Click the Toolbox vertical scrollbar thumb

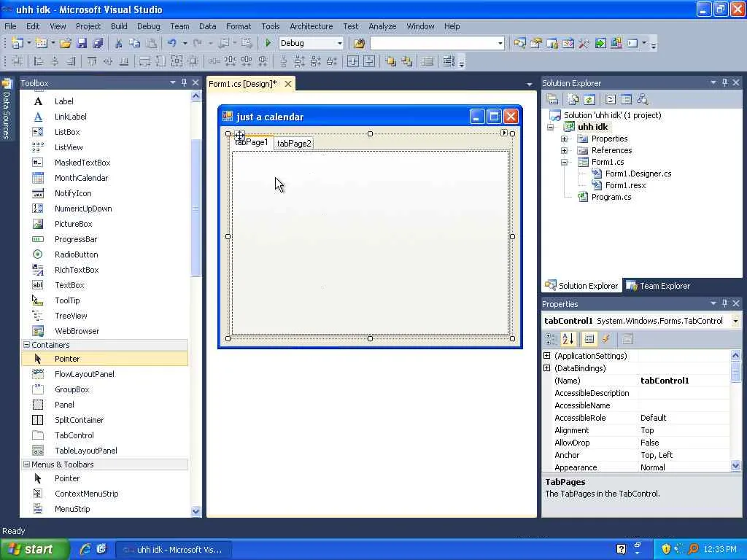(x=196, y=208)
